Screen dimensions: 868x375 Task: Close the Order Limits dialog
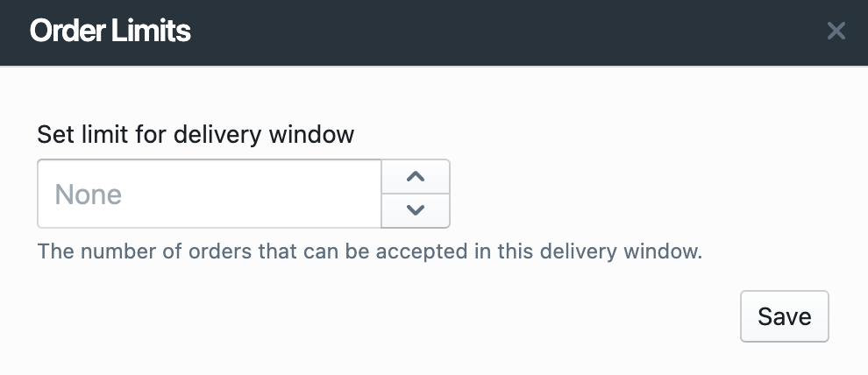tap(836, 32)
